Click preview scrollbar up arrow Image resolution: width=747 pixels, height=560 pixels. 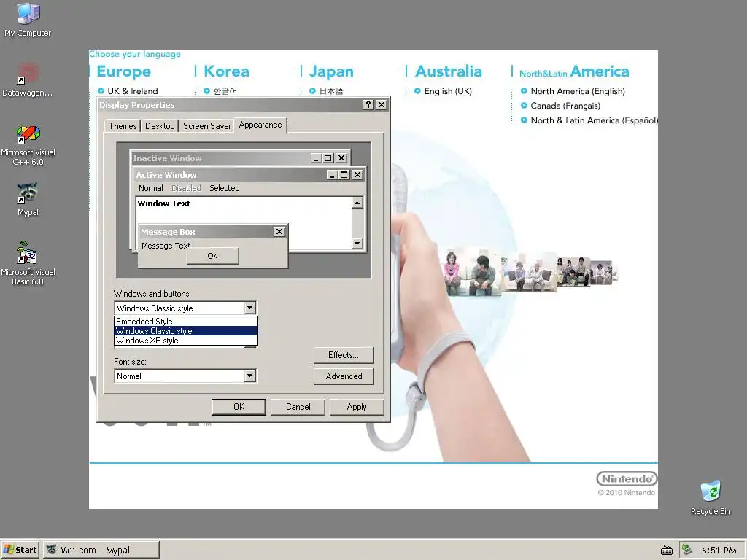(357, 203)
